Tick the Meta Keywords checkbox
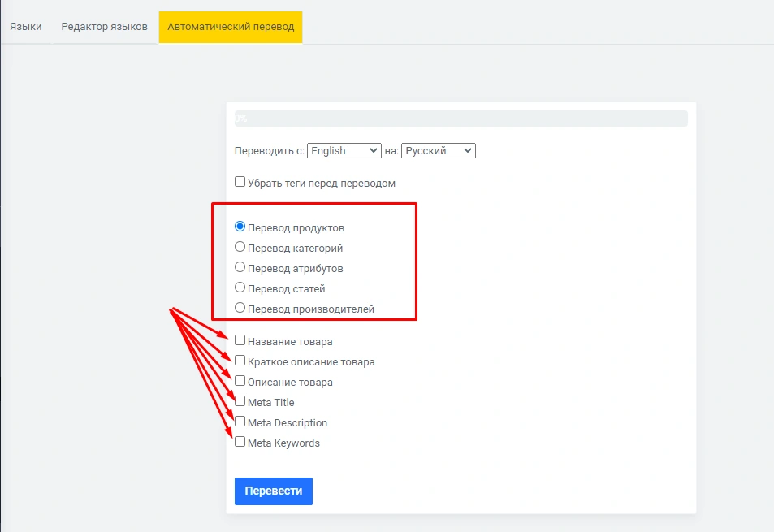Image resolution: width=774 pixels, height=532 pixels. (x=240, y=442)
